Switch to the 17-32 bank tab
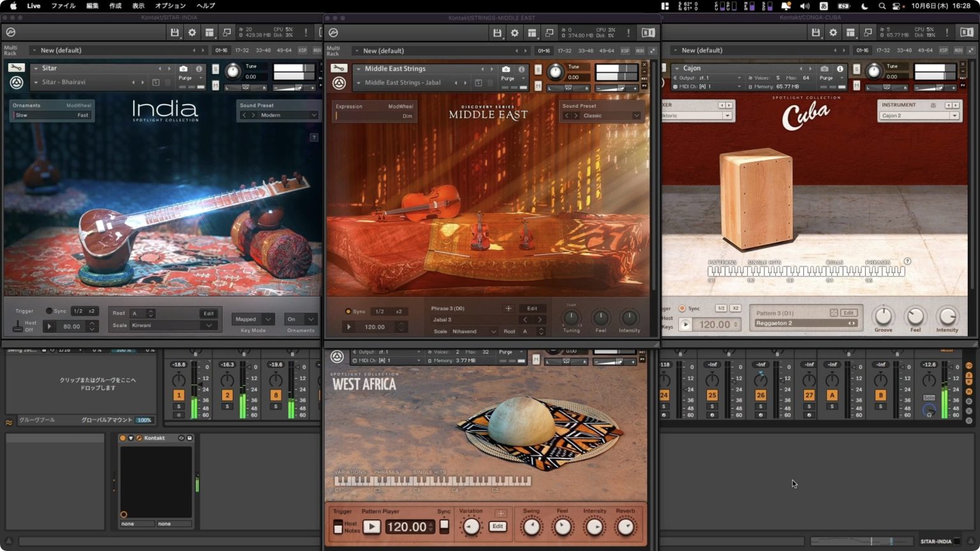This screenshot has width=980, height=551. [242, 50]
